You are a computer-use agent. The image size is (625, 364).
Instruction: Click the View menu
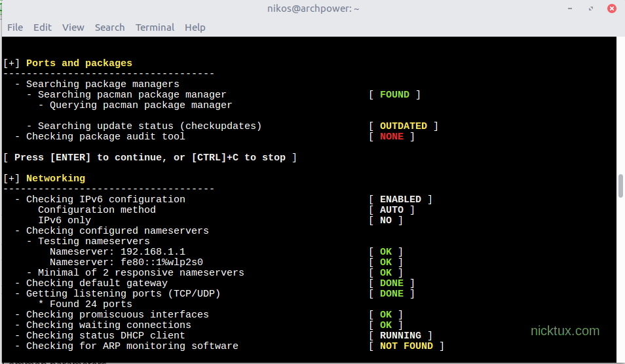73,27
